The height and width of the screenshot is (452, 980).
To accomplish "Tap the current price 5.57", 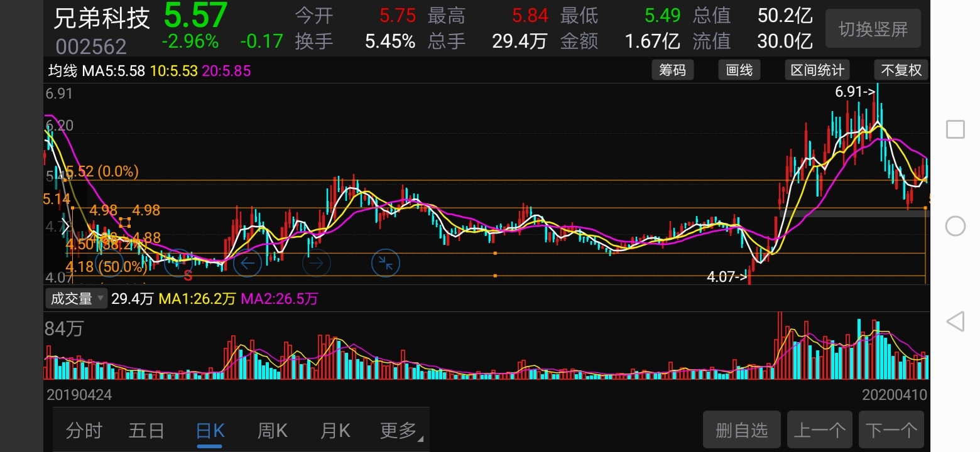I will tap(195, 16).
